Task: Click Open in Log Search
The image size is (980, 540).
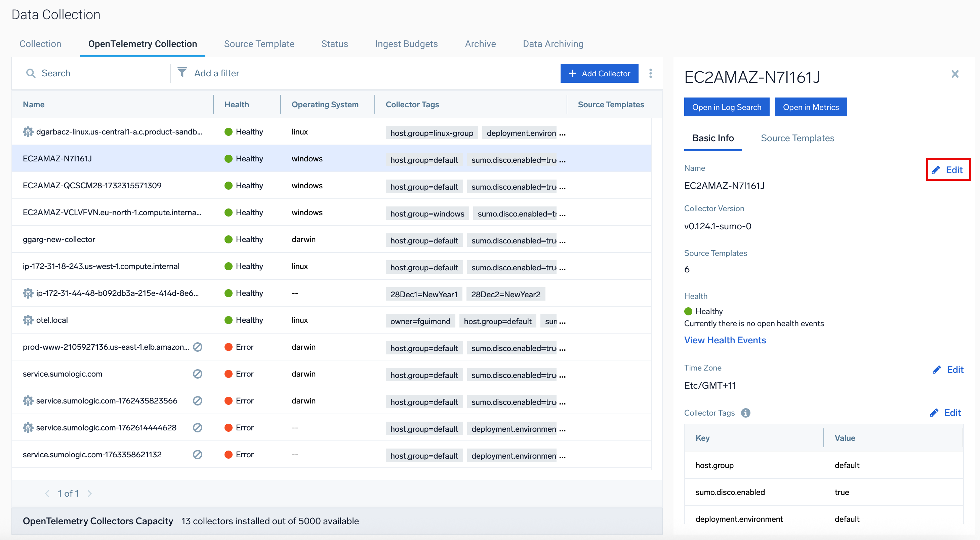Action: click(x=726, y=107)
